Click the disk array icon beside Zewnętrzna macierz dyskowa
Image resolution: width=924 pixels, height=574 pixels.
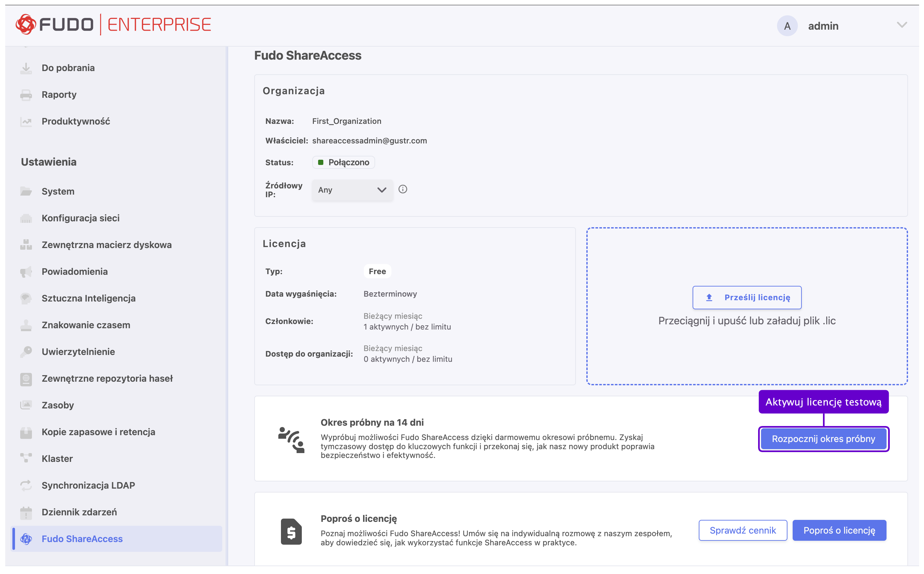tap(26, 245)
